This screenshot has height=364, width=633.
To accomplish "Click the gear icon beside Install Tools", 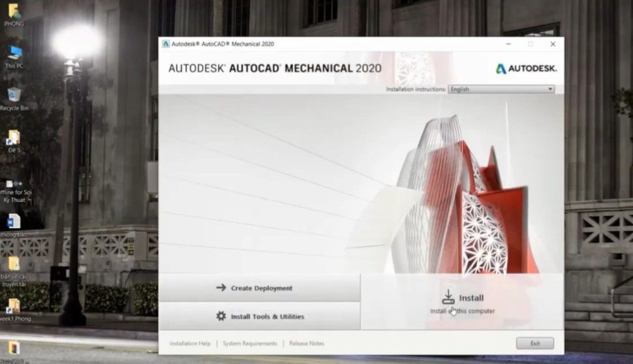I will point(221,316).
